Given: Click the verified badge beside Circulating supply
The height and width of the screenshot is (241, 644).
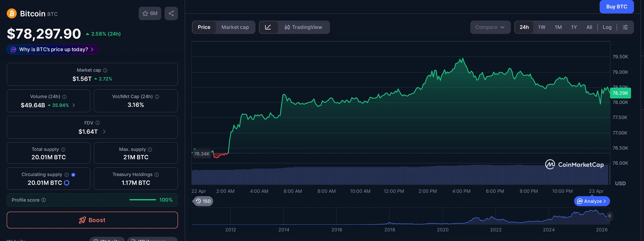Looking at the screenshot, I should 73,175.
